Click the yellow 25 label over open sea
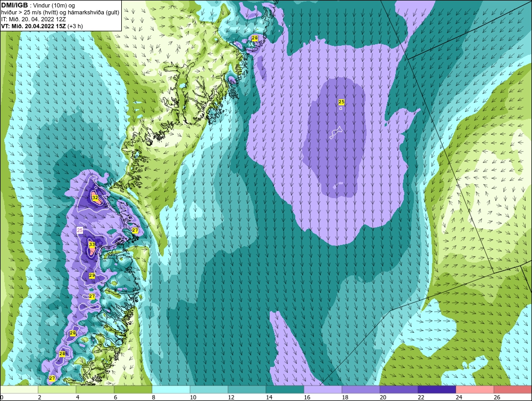 point(342,102)
